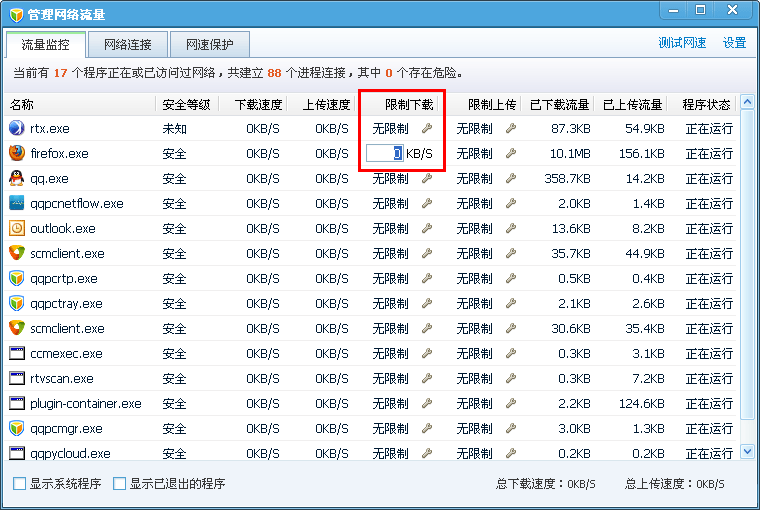Click the 总上传速度 status text

[x=675, y=483]
